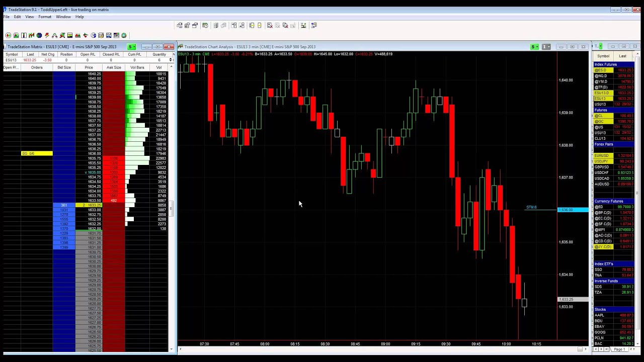Click the RadarScreen scroll-down arrow
The image size is (644, 362).
(x=637, y=343)
